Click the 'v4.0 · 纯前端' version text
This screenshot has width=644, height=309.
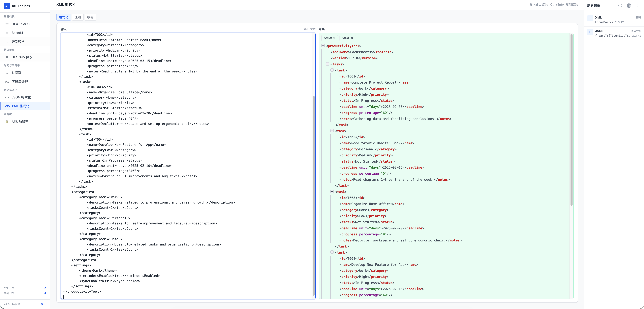(x=12, y=304)
